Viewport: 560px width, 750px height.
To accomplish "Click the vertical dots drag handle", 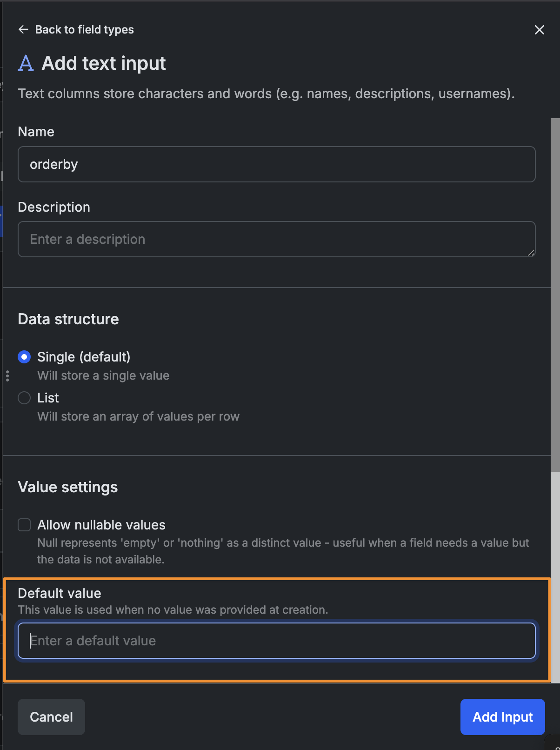I will coord(7,376).
